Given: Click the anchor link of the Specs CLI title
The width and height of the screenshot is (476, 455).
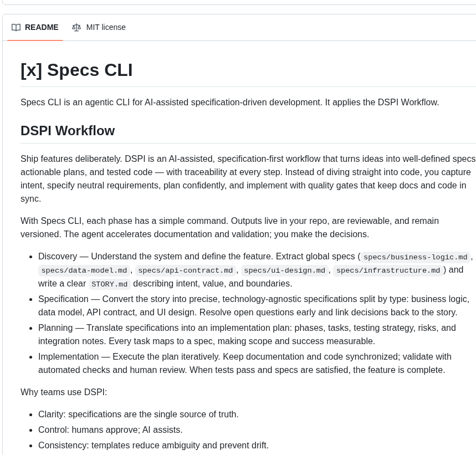Looking at the screenshot, I should 12,70.
